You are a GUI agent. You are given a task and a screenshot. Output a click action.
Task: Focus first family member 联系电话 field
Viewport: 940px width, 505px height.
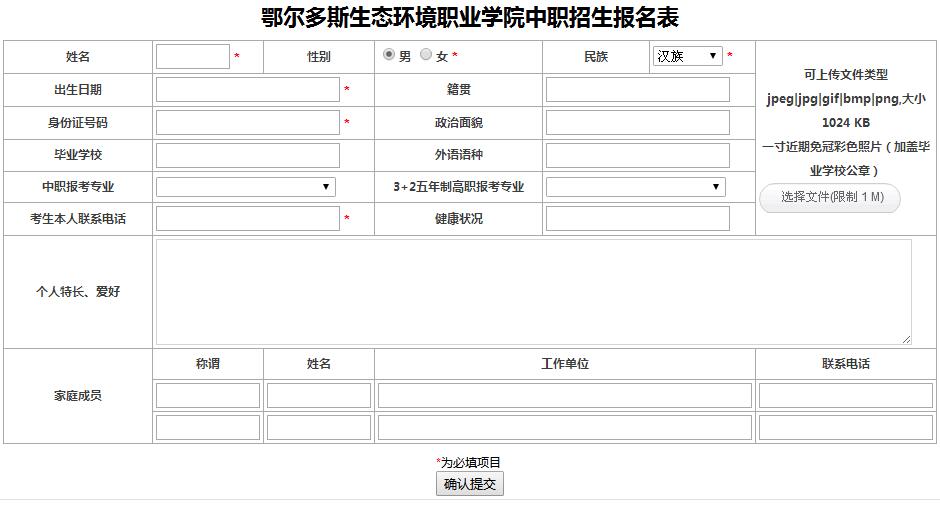[846, 396]
